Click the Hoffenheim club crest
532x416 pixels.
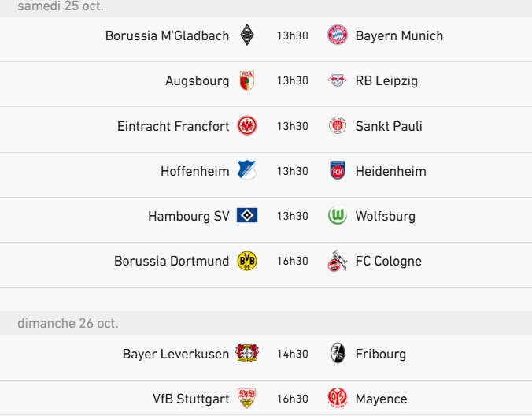(x=247, y=171)
